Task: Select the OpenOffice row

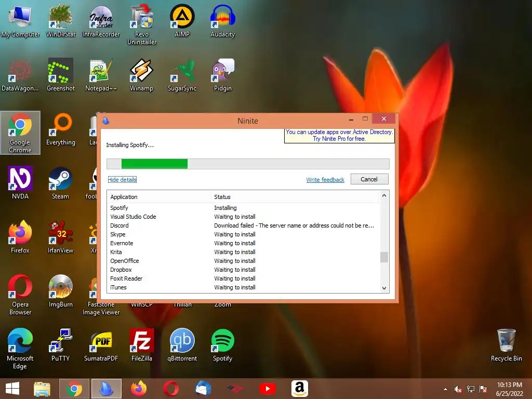Action: pos(243,261)
